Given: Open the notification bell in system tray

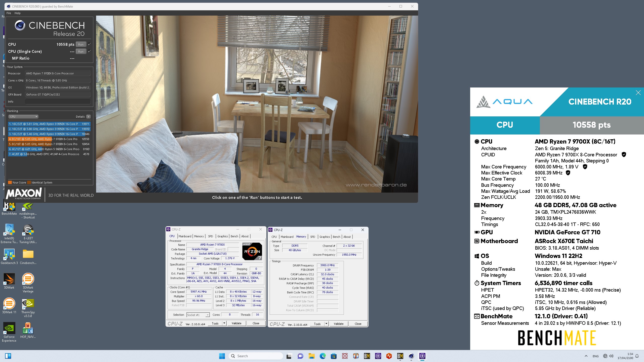Looking at the screenshot, I should click(637, 356).
